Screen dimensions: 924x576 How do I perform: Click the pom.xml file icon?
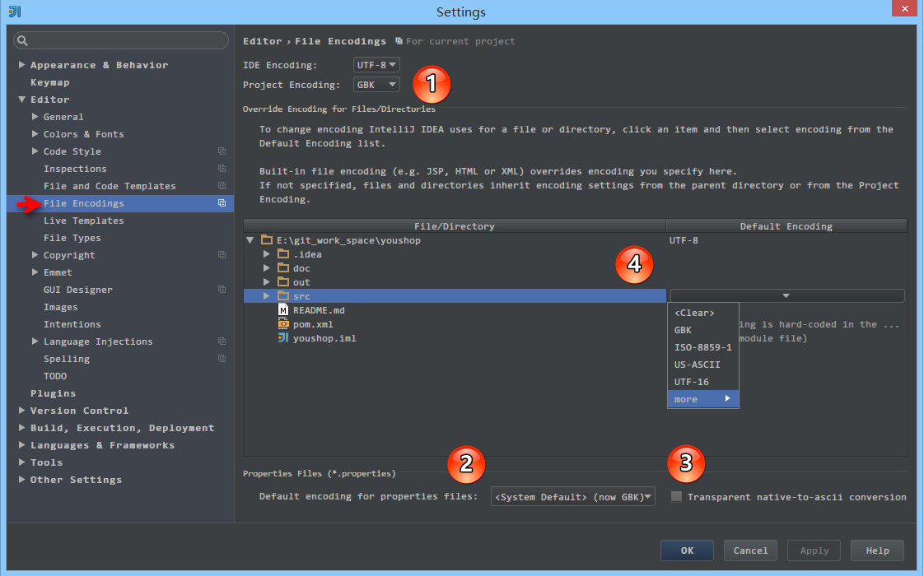click(x=283, y=324)
